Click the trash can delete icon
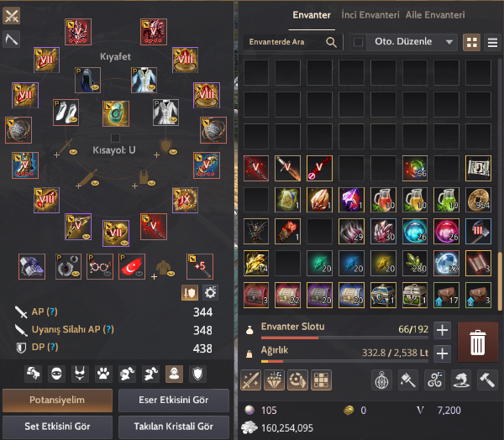 pyautogui.click(x=477, y=343)
